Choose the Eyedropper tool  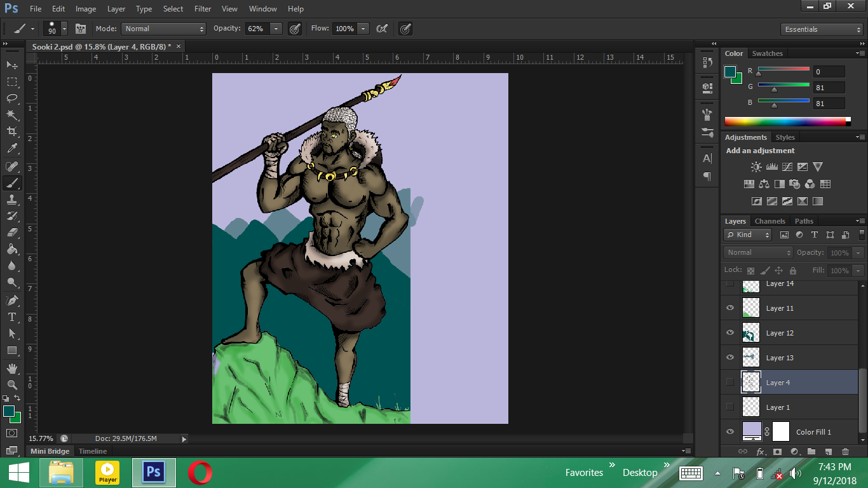(12, 149)
